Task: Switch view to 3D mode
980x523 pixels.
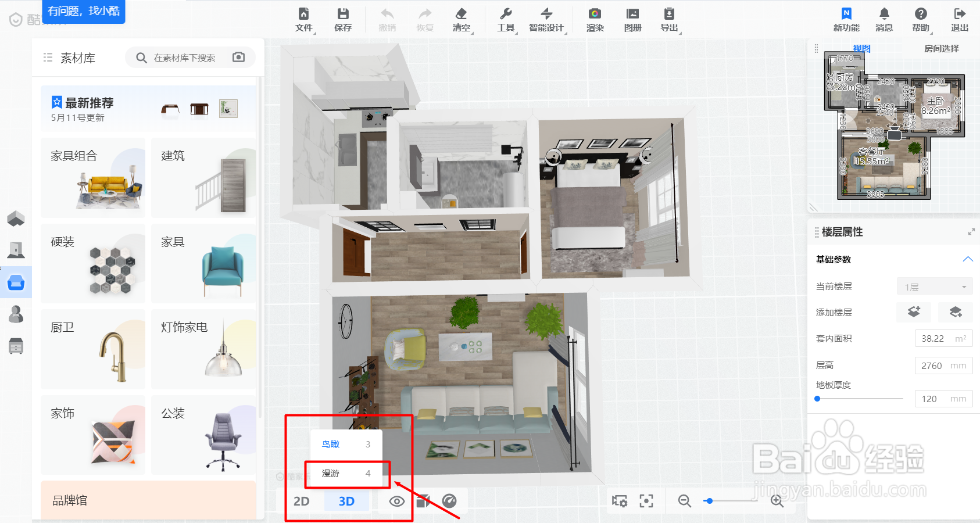Action: [x=346, y=501]
